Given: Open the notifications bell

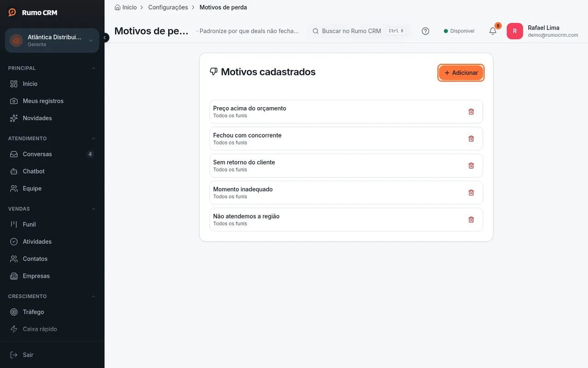Looking at the screenshot, I should (x=493, y=31).
